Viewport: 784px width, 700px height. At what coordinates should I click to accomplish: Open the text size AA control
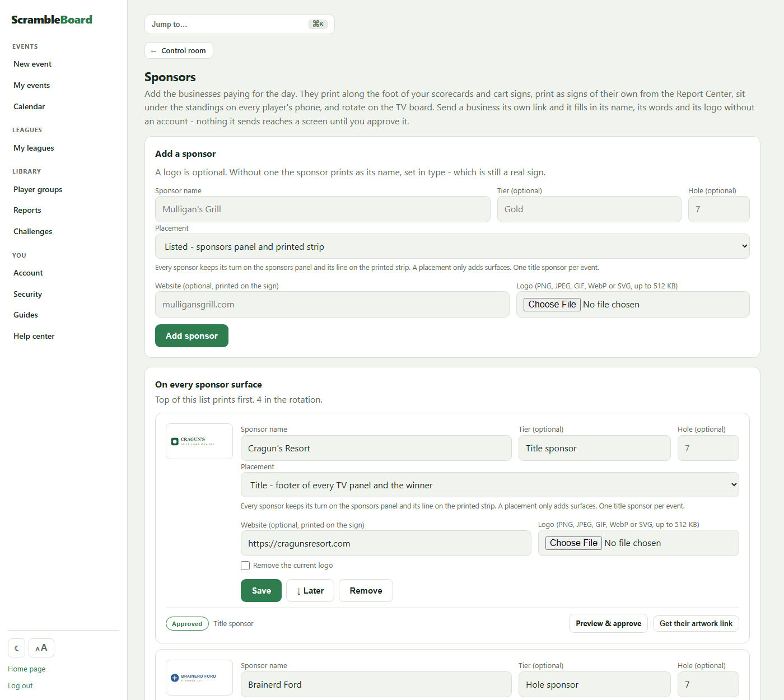tap(41, 648)
